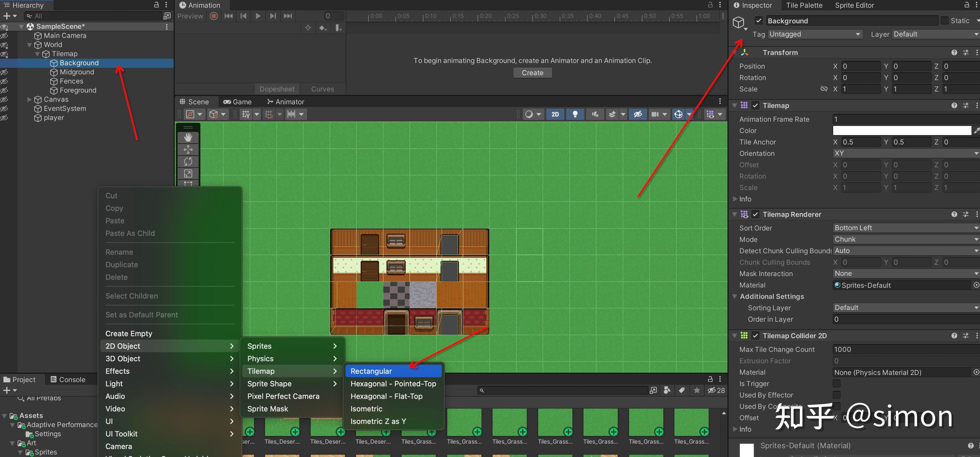Select the Move tool in scene overlay

[188, 149]
